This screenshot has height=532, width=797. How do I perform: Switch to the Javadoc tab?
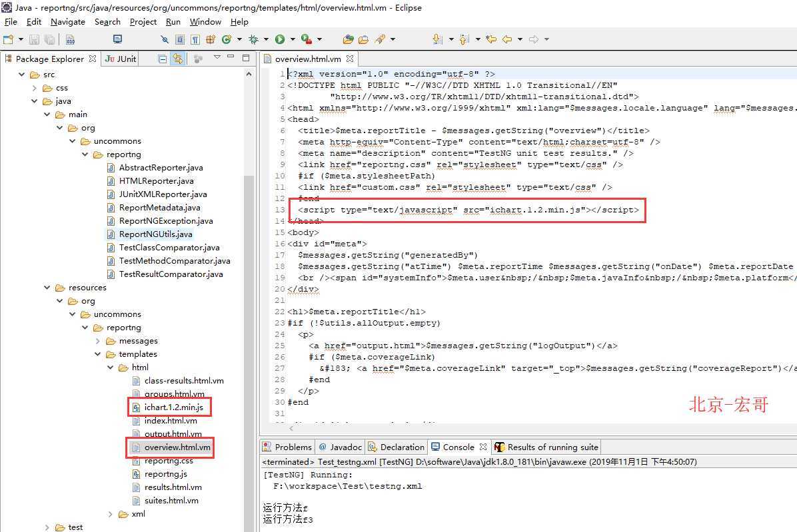(x=340, y=447)
